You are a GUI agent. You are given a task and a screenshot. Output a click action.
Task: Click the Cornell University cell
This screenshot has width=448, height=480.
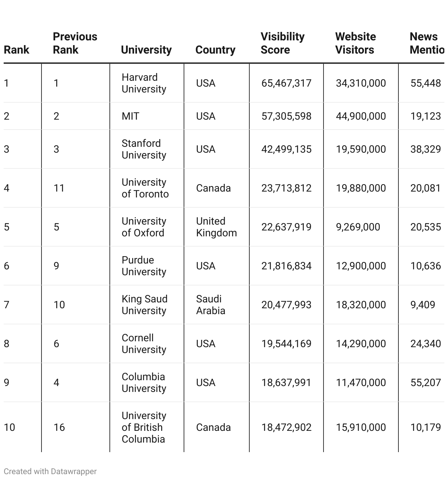pos(144,344)
